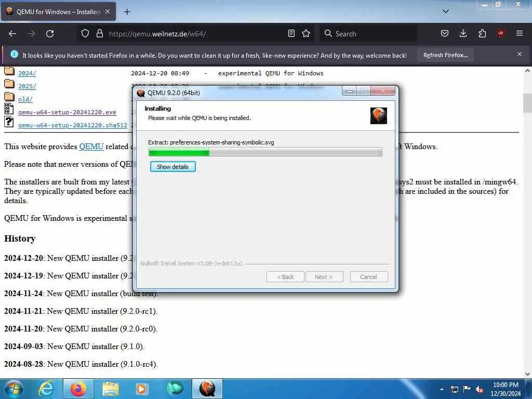Switch to QEMU installer taskbar button
Screen dimensions: 532x399
tap(207, 389)
